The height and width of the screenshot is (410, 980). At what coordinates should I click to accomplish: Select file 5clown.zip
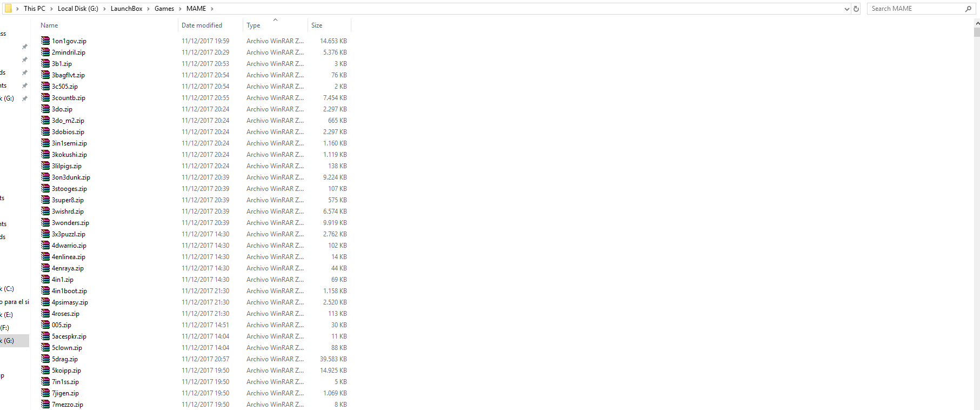(x=67, y=348)
